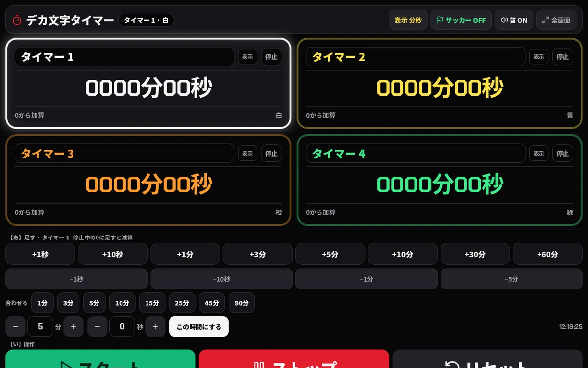Screen dimensions: 588x368
Task: Edit the タイマー 4 name field
Action: [x=416, y=154]
